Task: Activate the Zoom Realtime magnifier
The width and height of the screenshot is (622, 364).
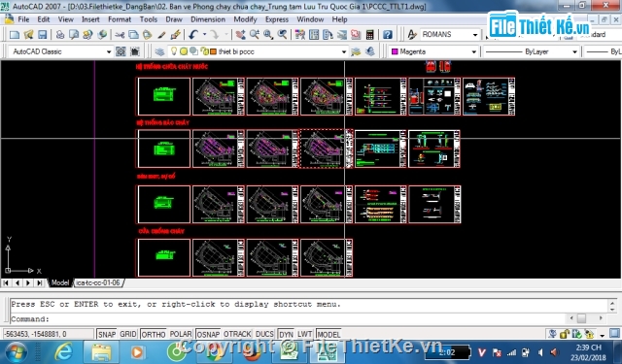Action: point(255,35)
